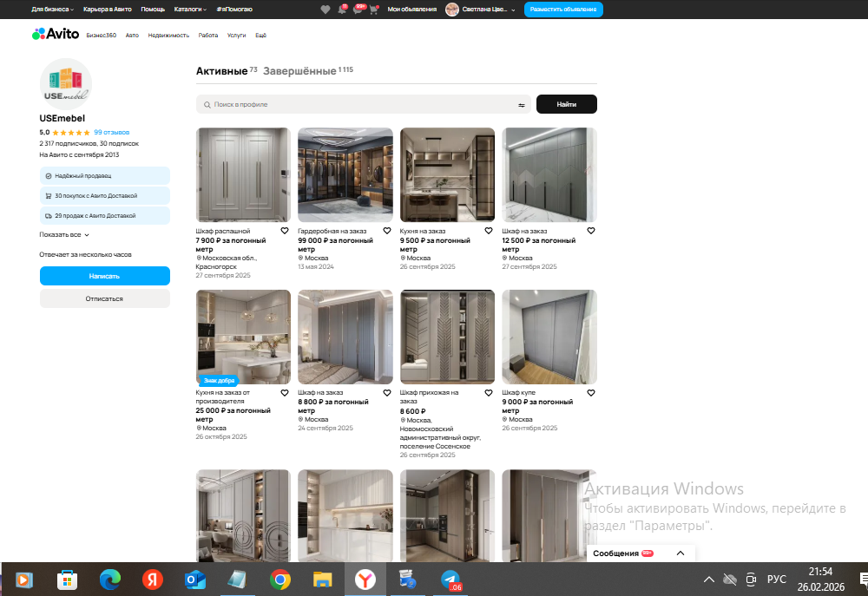Favorite the Кухня на заказ 9 500 ₽ listing
Image resolution: width=868 pixels, height=596 pixels.
[488, 231]
